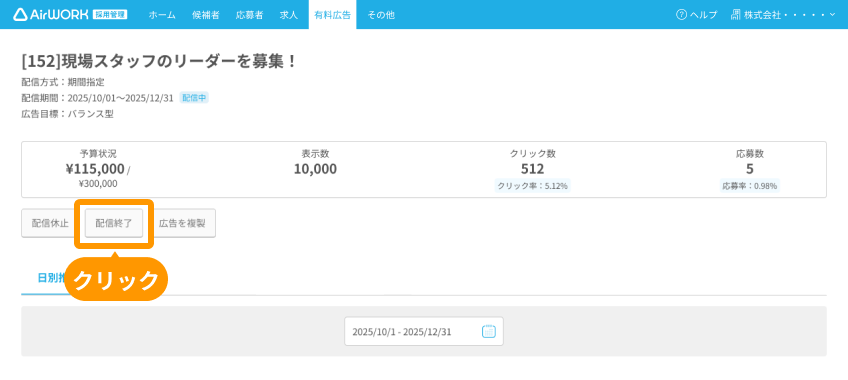Click the budget value ¥115,000

(95, 169)
